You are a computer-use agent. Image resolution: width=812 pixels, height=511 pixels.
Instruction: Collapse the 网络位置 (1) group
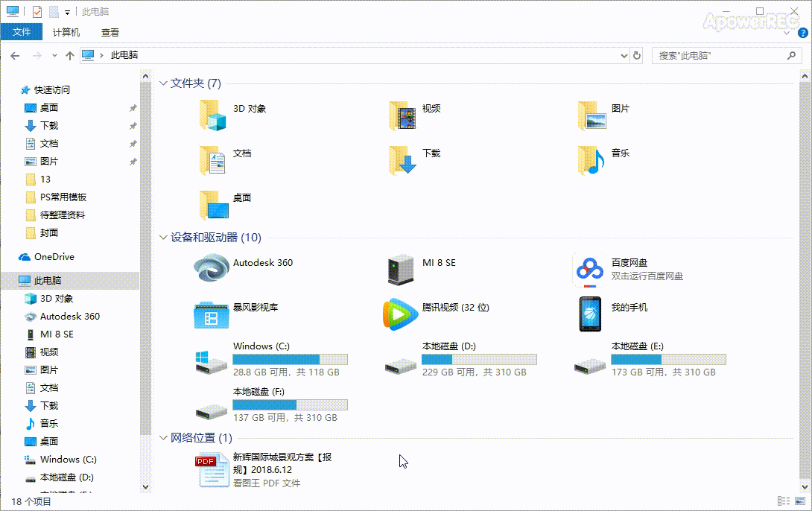pos(163,438)
